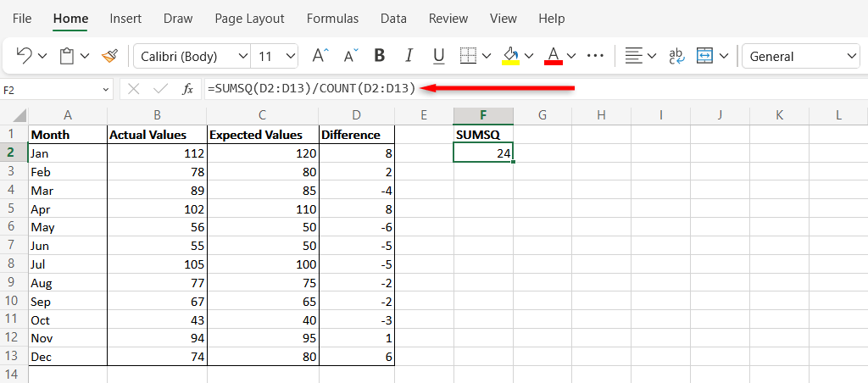
Task: Click the Undo icon
Action: tap(24, 56)
